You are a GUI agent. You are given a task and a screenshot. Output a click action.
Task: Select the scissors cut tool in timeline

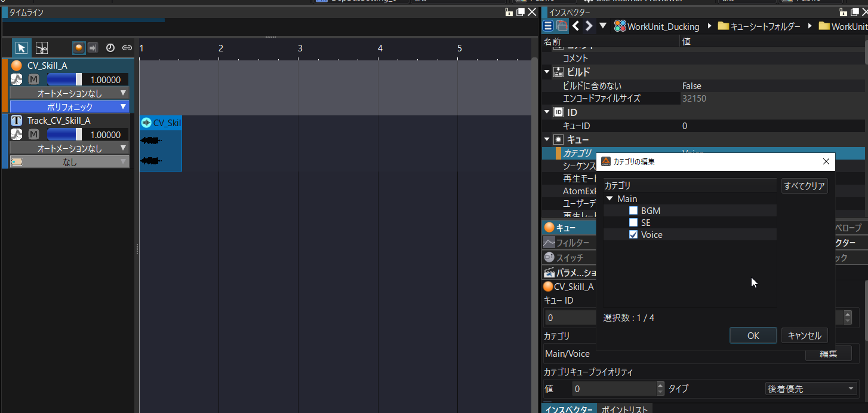coord(41,48)
